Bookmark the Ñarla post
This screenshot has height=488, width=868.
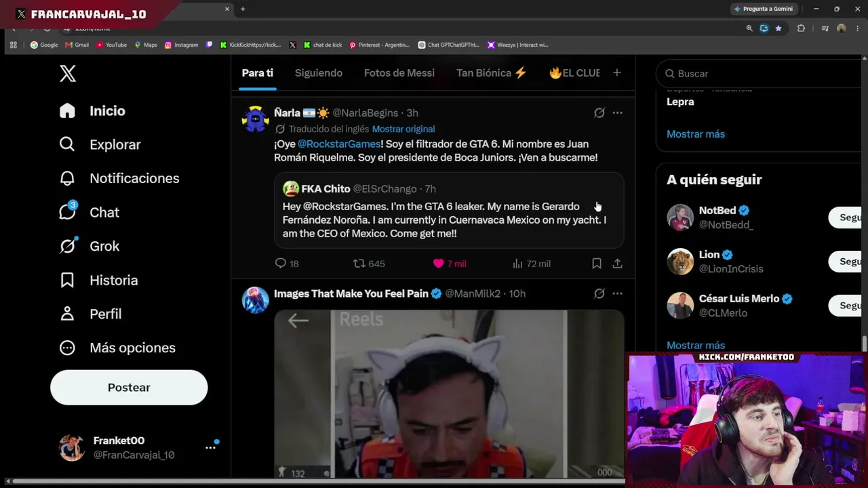pos(597,264)
